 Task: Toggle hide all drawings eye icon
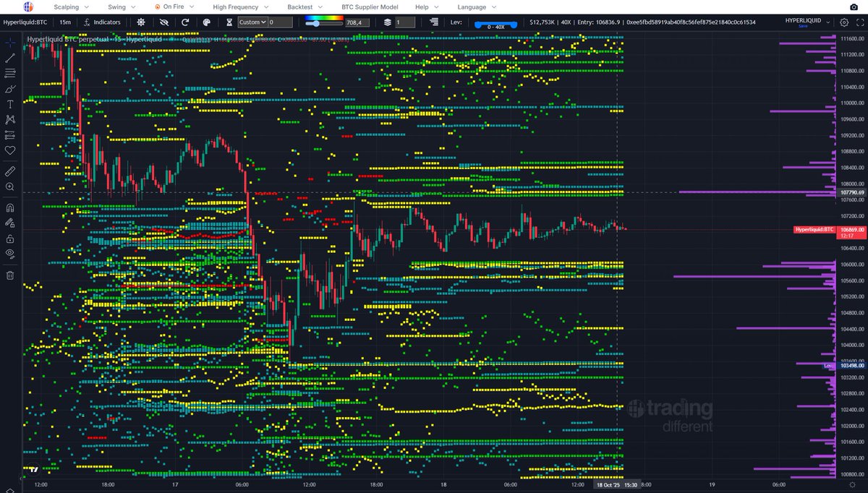click(x=10, y=253)
